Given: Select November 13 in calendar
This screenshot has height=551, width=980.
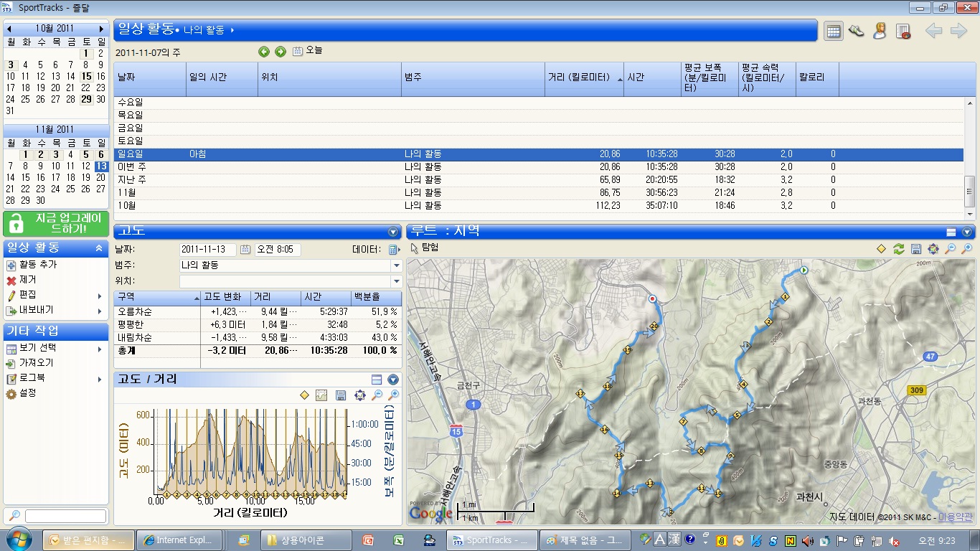Looking at the screenshot, I should (101, 166).
